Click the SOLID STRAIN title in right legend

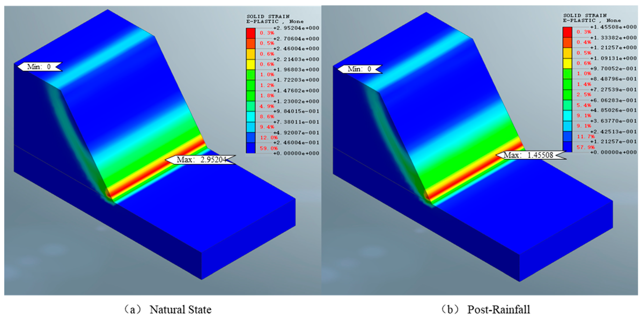585,16
